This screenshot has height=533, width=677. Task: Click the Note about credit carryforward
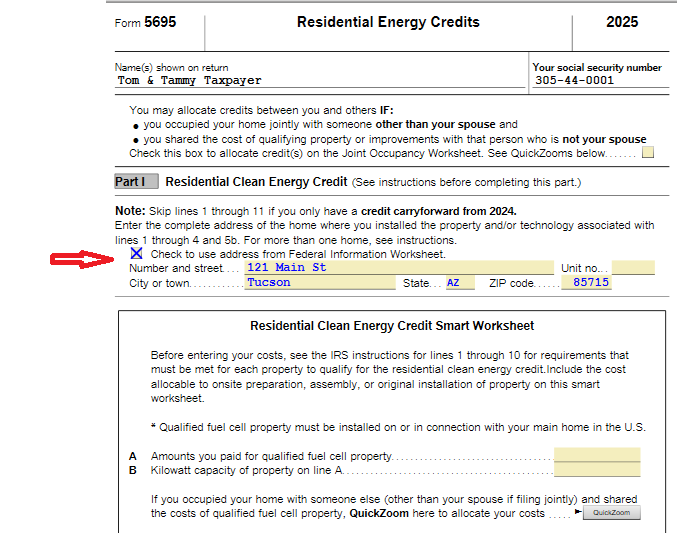[316, 211]
